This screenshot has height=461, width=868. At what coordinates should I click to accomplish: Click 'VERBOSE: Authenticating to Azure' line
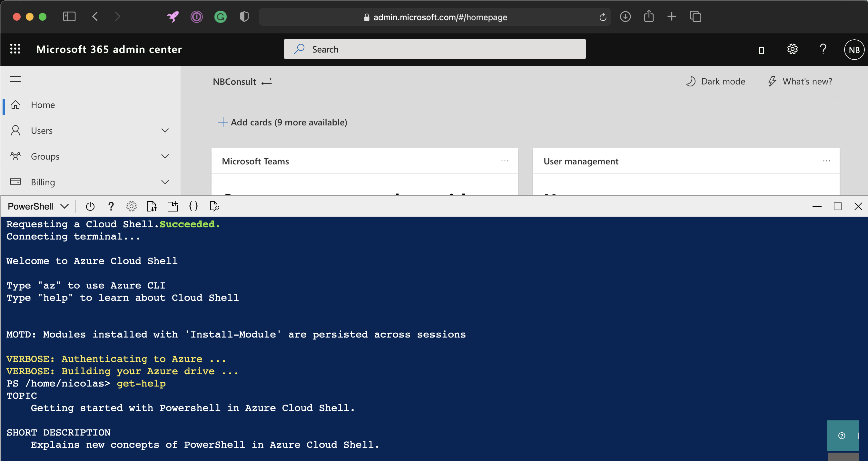point(116,359)
